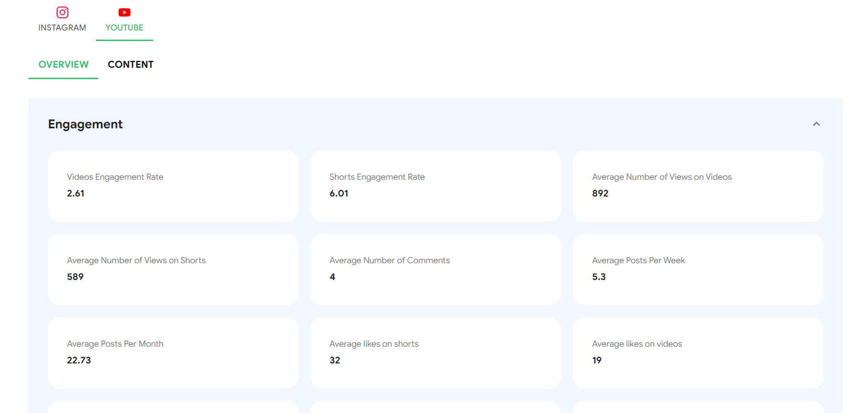Click the 2.61 videos engagement value
This screenshot has height=413, width=868.
(76, 193)
